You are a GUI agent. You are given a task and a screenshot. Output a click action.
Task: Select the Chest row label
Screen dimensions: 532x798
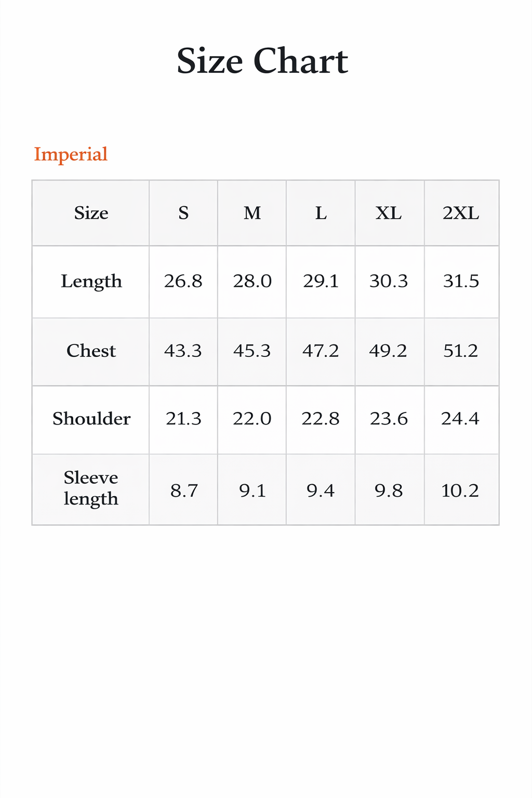tap(91, 351)
